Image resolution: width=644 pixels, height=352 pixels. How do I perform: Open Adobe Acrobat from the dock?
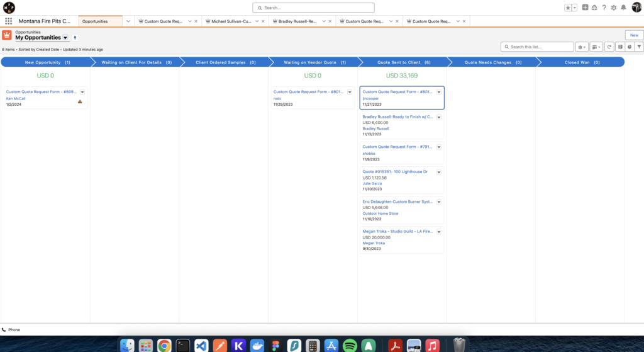[x=395, y=346]
